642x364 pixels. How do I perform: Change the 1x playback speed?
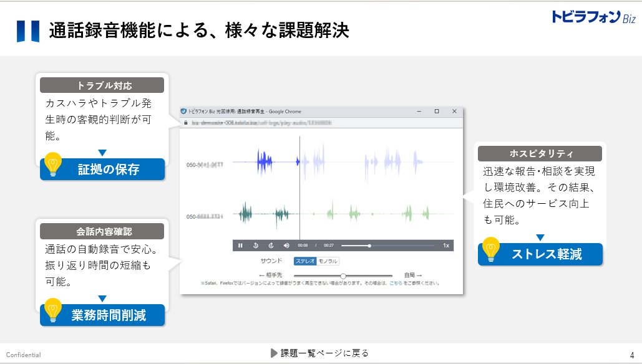pyautogui.click(x=446, y=246)
